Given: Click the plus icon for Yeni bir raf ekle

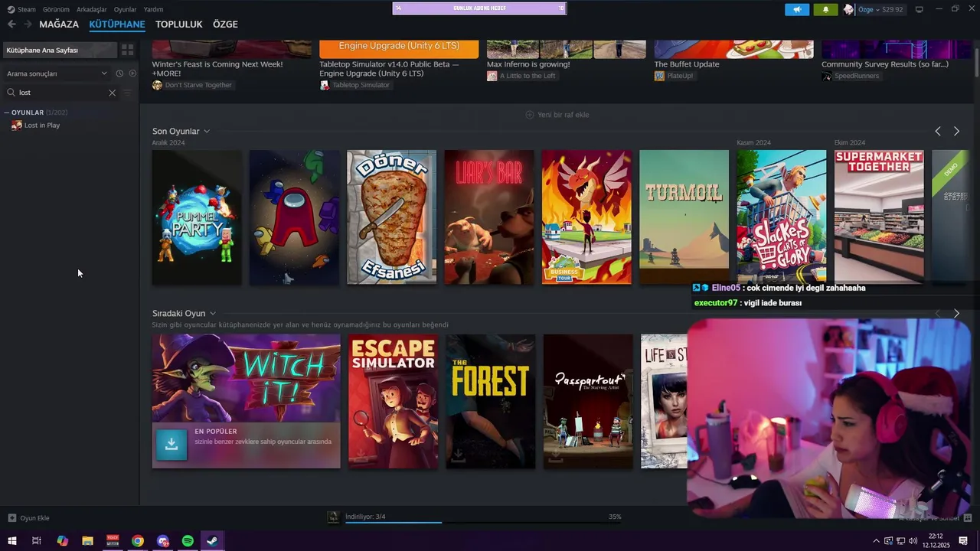Looking at the screenshot, I should 530,115.
